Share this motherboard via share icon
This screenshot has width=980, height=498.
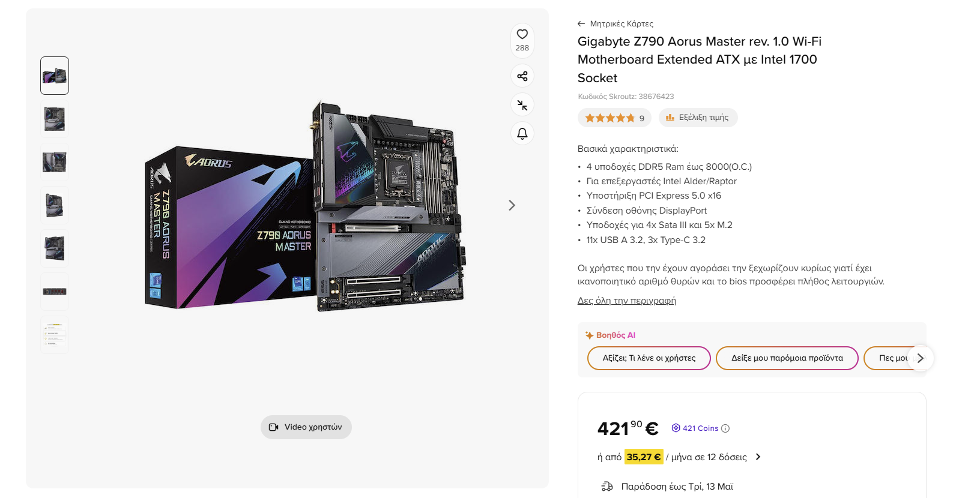(x=522, y=76)
